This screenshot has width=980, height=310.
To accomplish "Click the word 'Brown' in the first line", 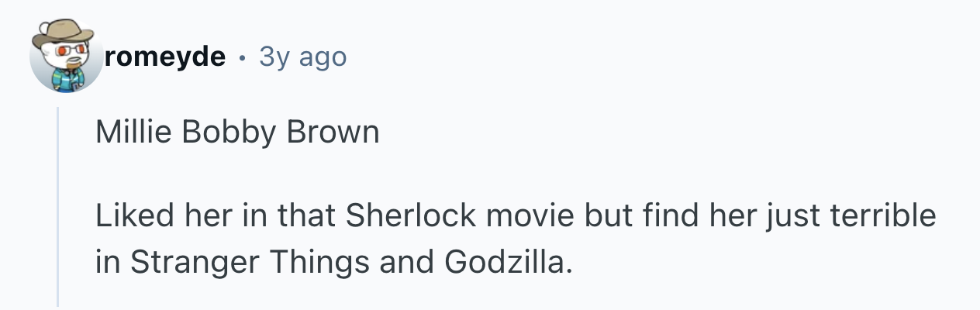I will tap(333, 133).
